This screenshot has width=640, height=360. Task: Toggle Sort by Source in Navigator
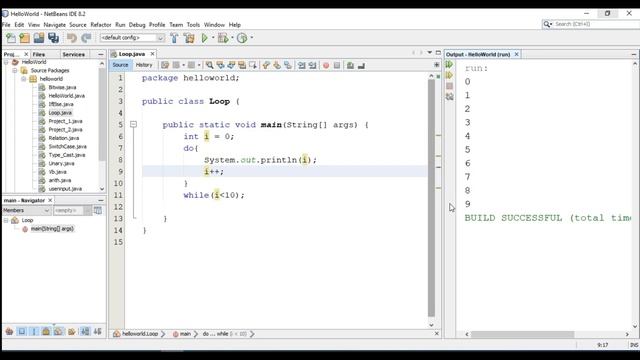pyautogui.click(x=98, y=331)
